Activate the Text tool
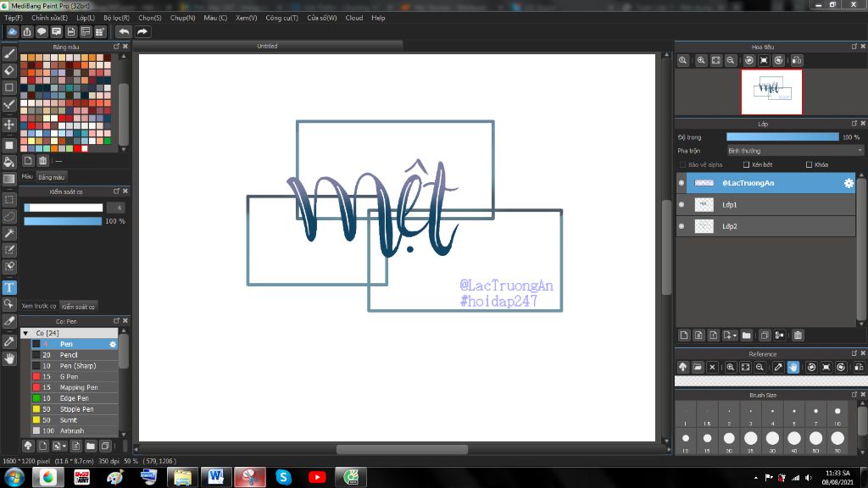The height and width of the screenshot is (488, 868). (9, 287)
